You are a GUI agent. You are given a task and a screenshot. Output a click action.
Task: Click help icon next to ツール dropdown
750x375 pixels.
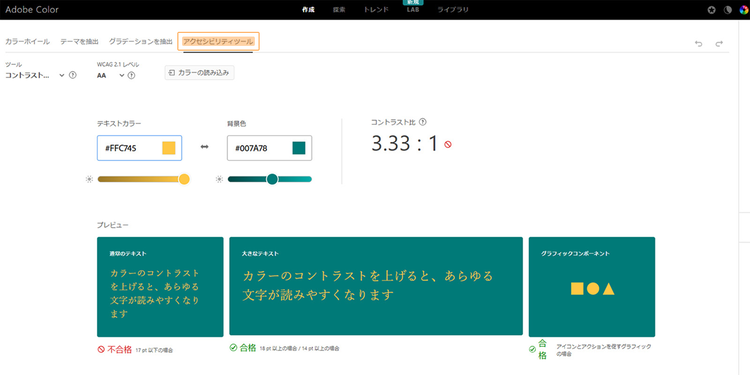click(73, 75)
